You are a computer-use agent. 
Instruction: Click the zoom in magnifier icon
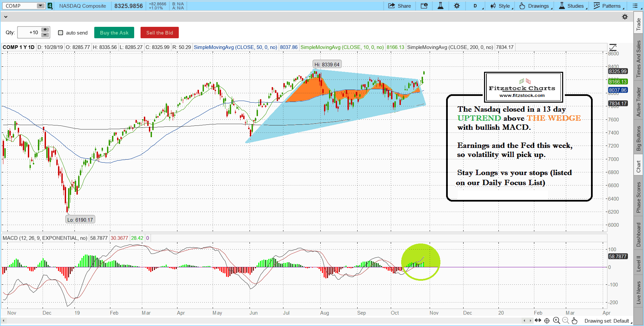coord(556,321)
